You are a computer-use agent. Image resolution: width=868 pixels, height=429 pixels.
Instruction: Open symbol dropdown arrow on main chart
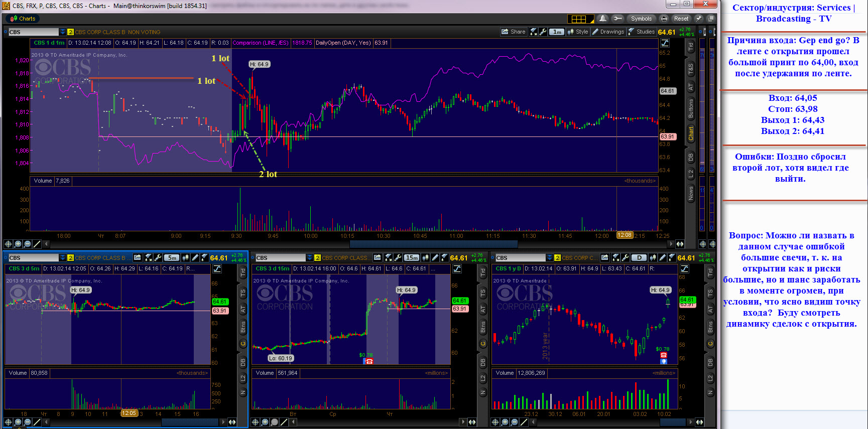(63, 32)
